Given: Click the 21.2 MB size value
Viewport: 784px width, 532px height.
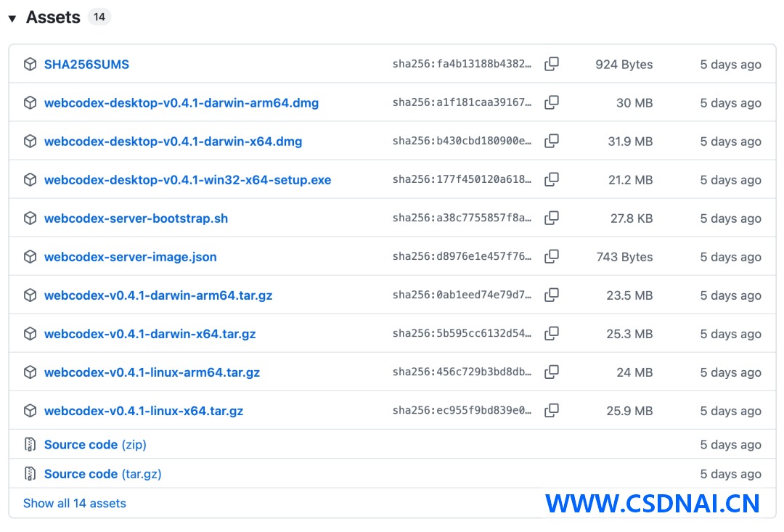Looking at the screenshot, I should [631, 180].
